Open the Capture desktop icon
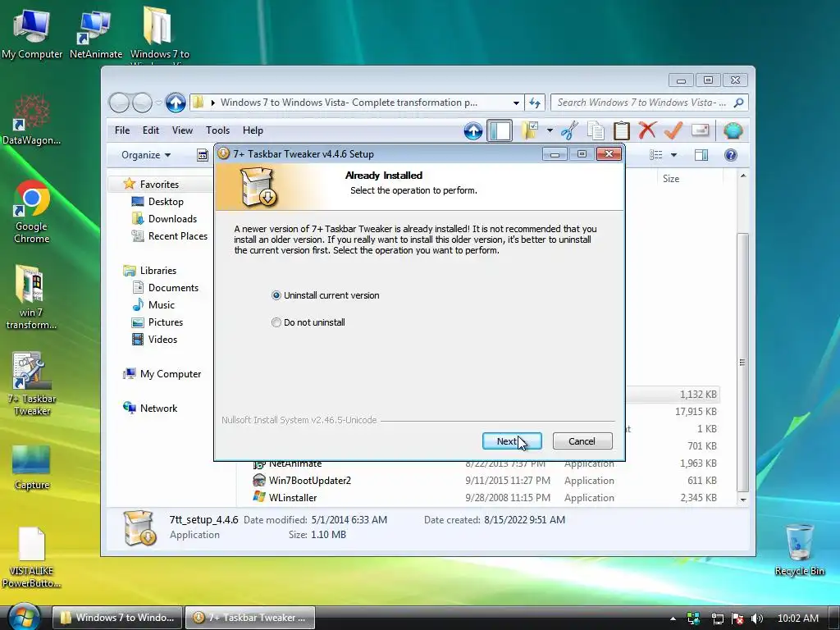Screen dimensions: 840x630 coord(32,468)
